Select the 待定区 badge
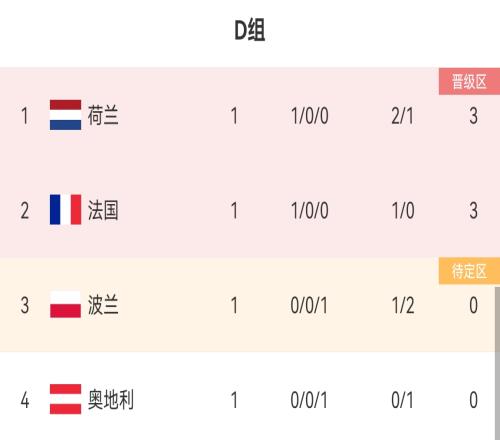Screen dimensions: 500x440 coord(469,271)
